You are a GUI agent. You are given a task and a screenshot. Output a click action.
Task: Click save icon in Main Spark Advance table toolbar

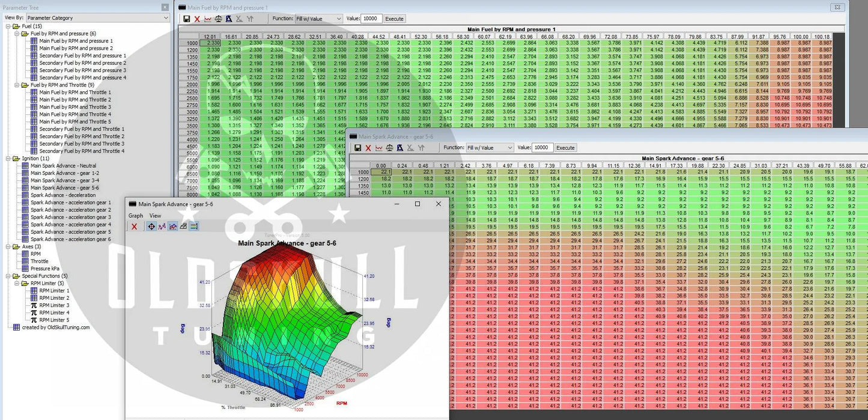point(358,148)
